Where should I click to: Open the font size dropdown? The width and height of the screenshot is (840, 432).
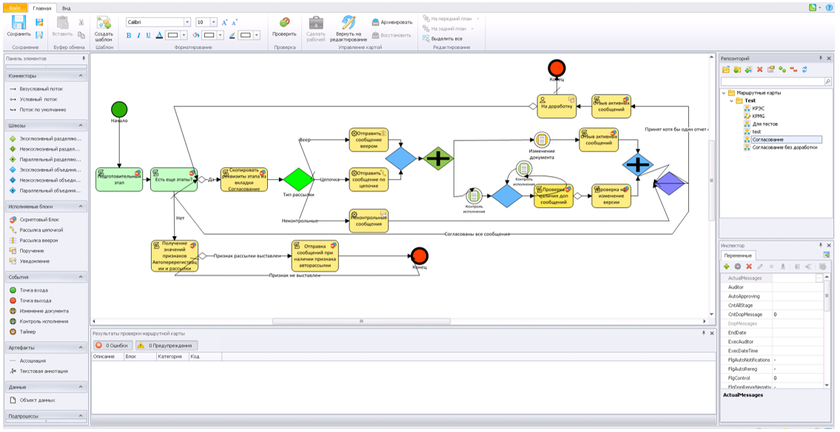coord(212,21)
